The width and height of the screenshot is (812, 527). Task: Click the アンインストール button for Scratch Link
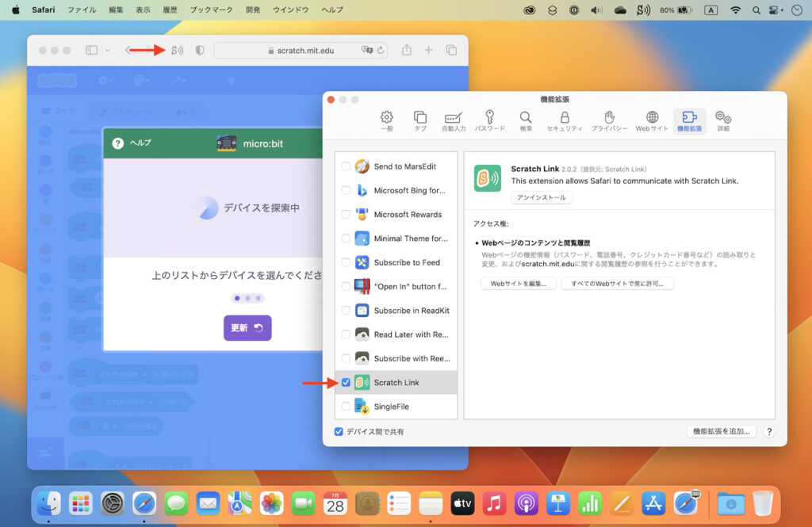(x=541, y=197)
